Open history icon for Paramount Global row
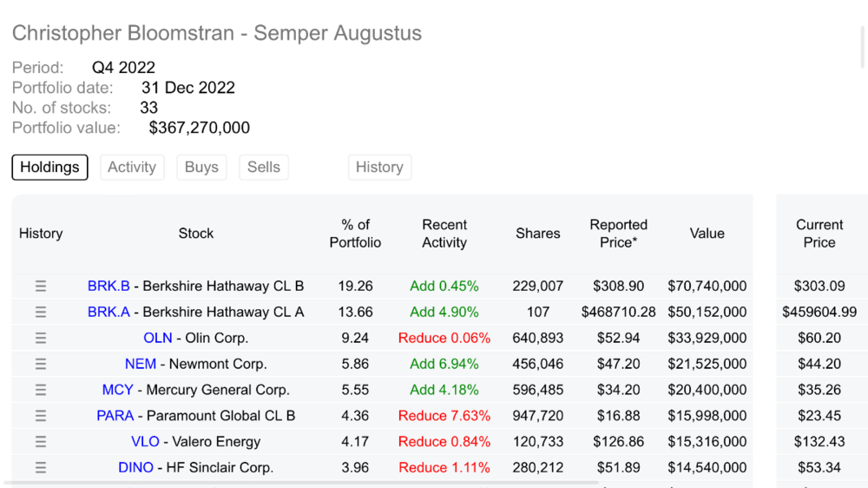The height and width of the screenshot is (488, 868). (x=41, y=415)
